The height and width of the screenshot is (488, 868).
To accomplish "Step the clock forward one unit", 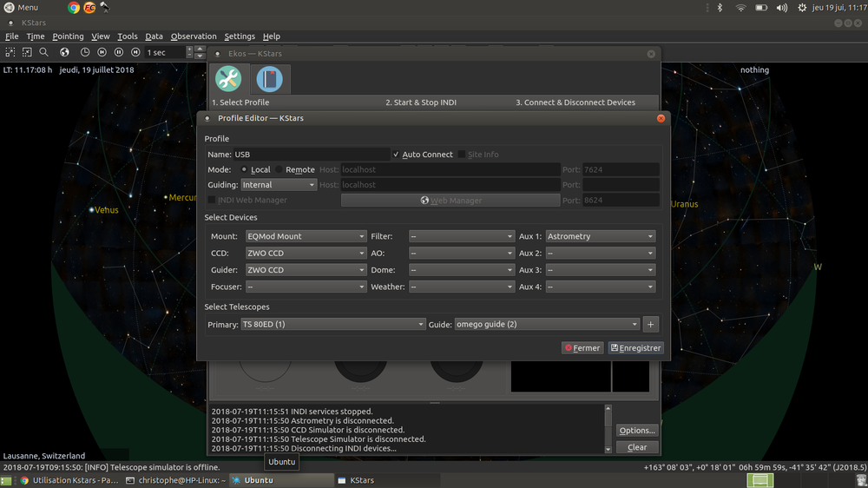I will pos(135,52).
